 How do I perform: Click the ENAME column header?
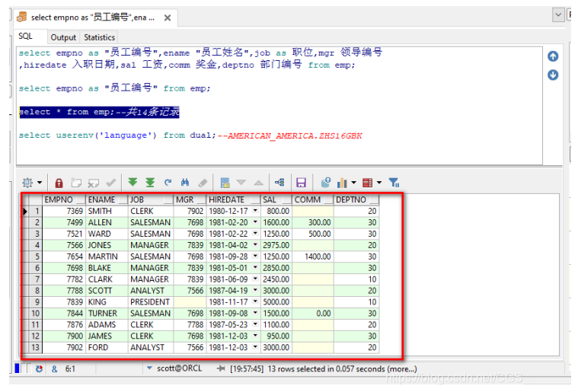pyautogui.click(x=107, y=199)
